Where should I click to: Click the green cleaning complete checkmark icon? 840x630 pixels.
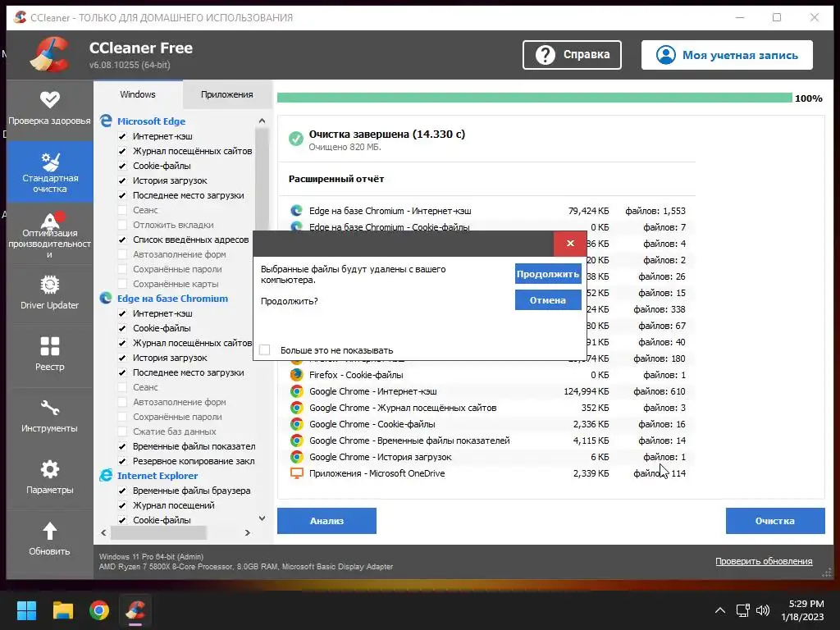[x=295, y=139]
